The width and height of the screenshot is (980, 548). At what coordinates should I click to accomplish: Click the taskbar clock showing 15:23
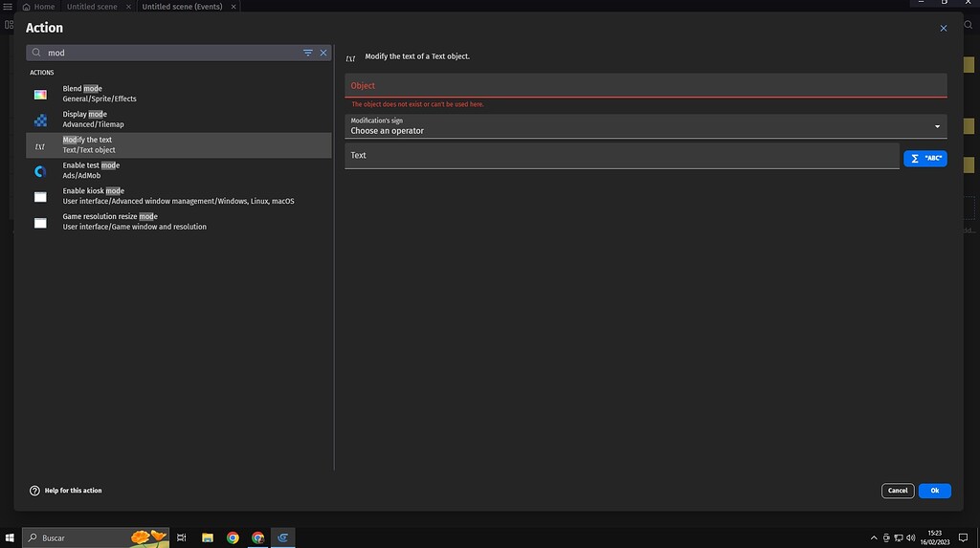coord(934,538)
